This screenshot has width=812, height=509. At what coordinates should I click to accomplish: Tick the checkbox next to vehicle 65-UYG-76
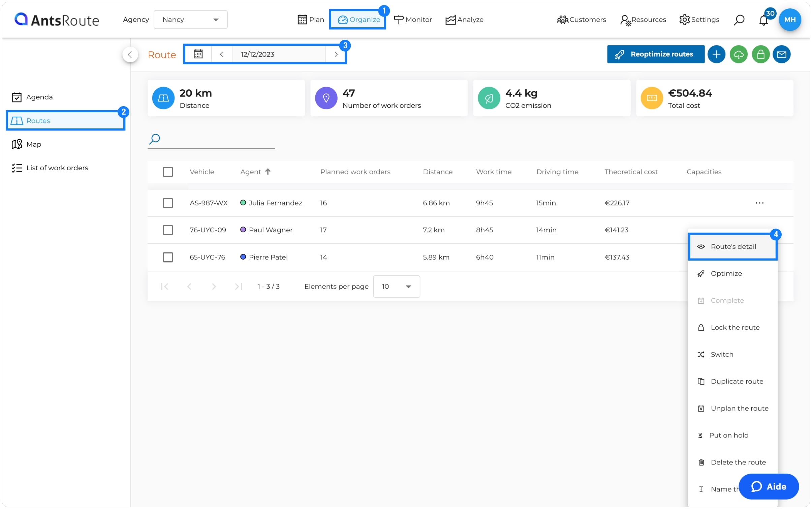(x=168, y=257)
